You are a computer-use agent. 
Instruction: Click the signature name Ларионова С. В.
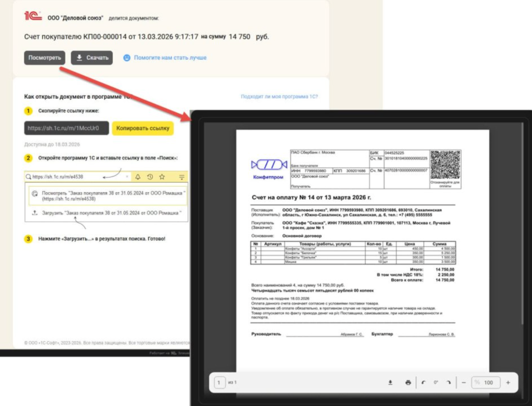441,334
